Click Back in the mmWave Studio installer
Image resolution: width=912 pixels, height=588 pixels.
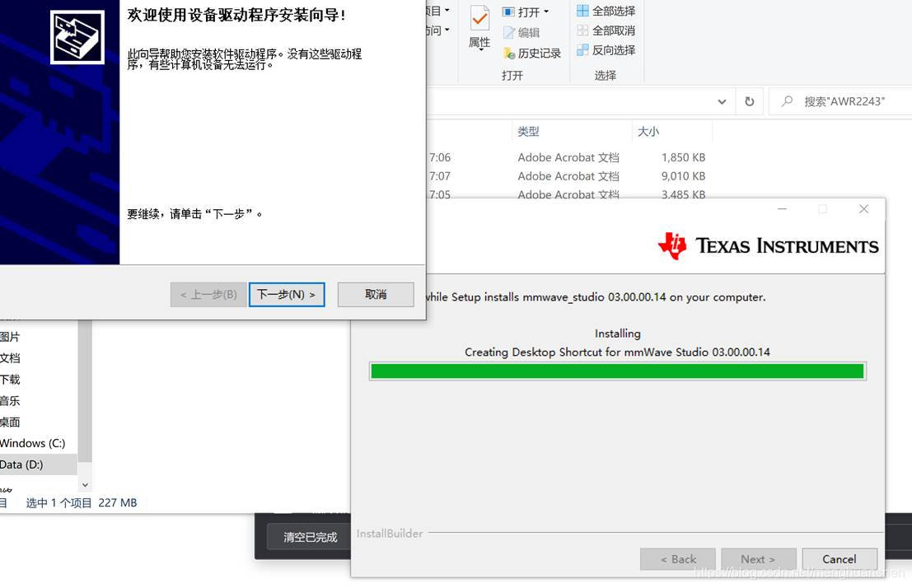tap(677, 559)
